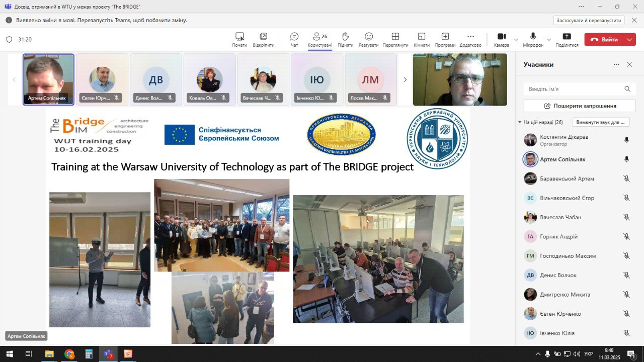Open dropdown arrow next to Вийти
The width and height of the screenshot is (644, 362).
point(630,40)
